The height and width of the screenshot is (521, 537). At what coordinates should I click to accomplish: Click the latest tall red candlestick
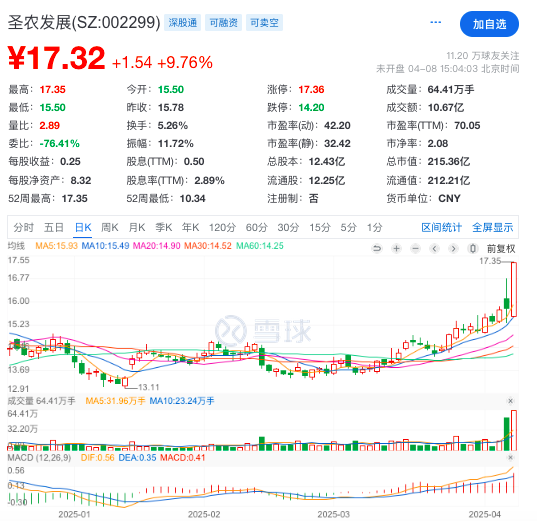tap(514, 289)
